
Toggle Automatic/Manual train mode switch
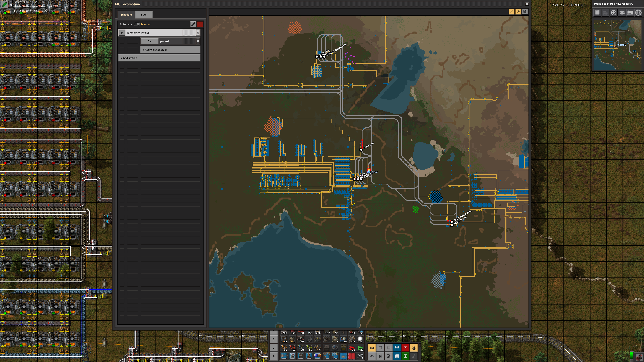137,24
